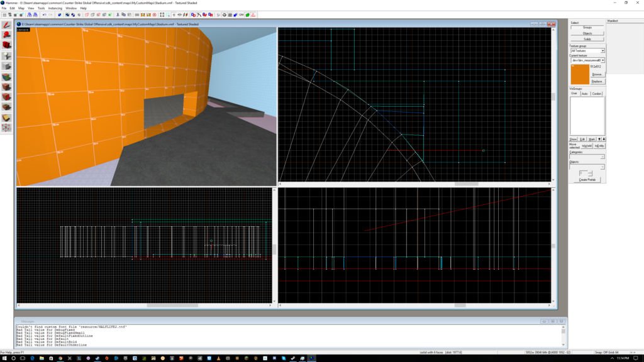
Task: Click the prefab count stepper up arrow
Action: (x=591, y=172)
